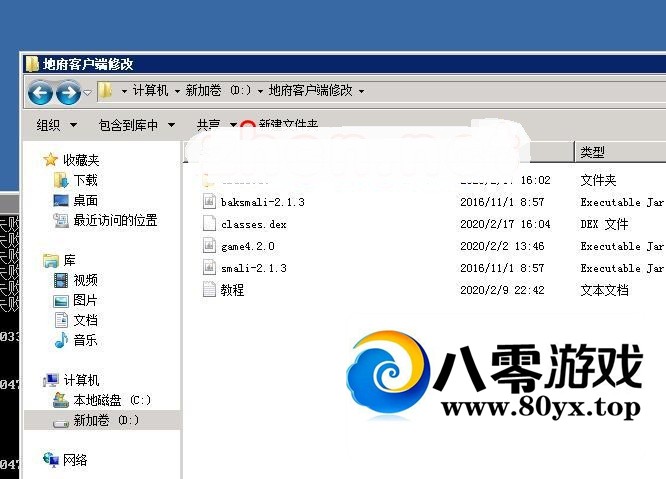Open 最近访问的位置 in favorites
Image resolution: width=666 pixels, height=479 pixels.
point(115,220)
